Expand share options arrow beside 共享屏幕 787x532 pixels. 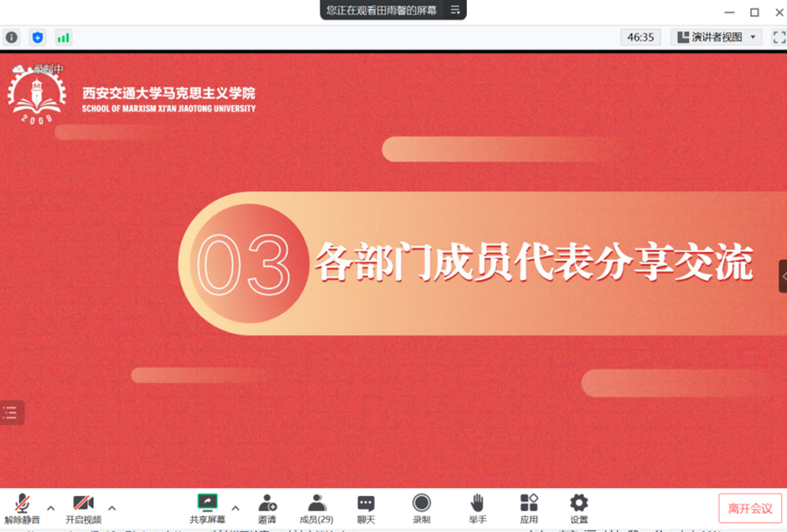235,508
